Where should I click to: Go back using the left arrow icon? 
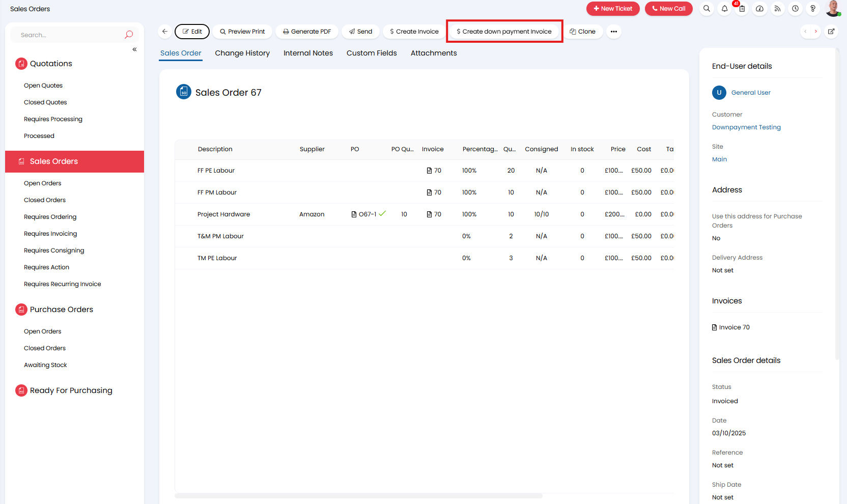point(164,32)
